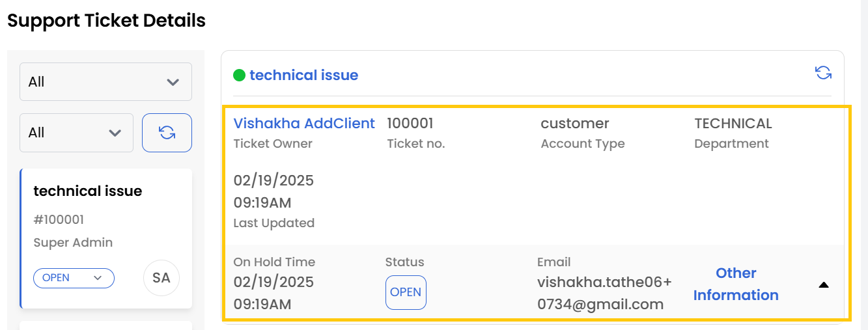This screenshot has width=868, height=330.
Task: Click the Super Admin label on ticket card
Action: [73, 243]
